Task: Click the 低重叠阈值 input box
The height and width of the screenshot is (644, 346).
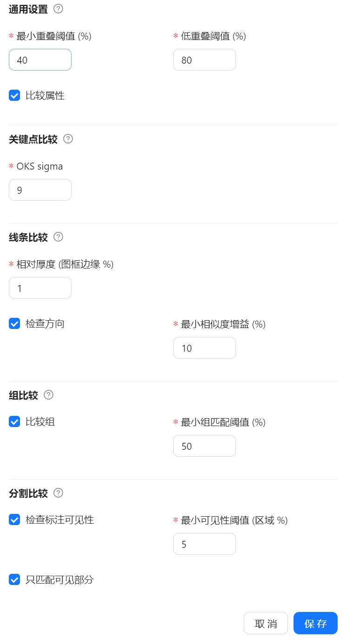Action: pos(204,60)
